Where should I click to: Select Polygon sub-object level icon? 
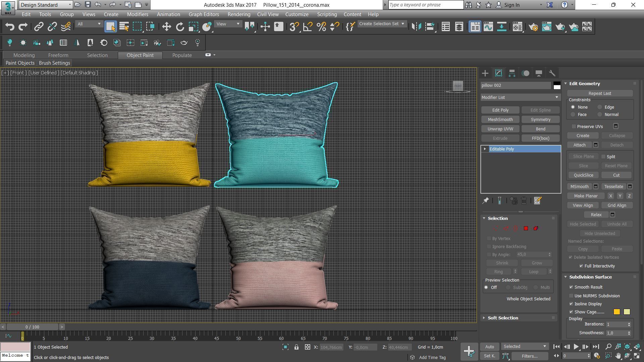pyautogui.click(x=526, y=228)
